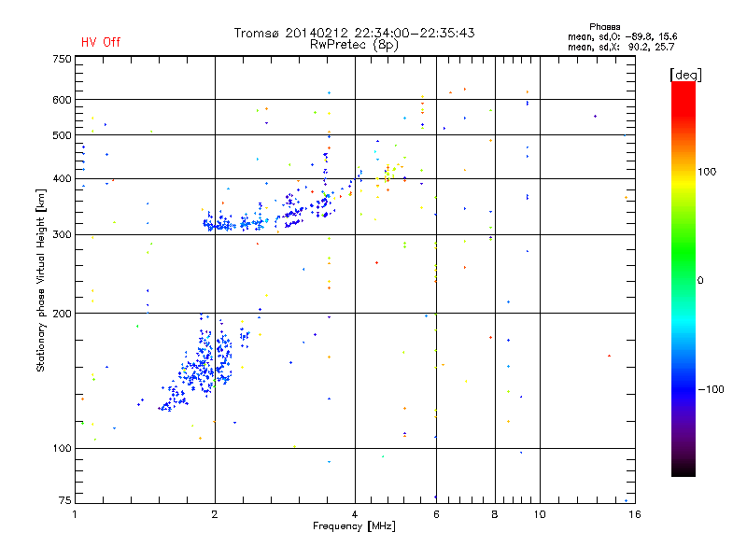Click y-axis tick label '300'
747x560 pixels.
click(x=62, y=234)
